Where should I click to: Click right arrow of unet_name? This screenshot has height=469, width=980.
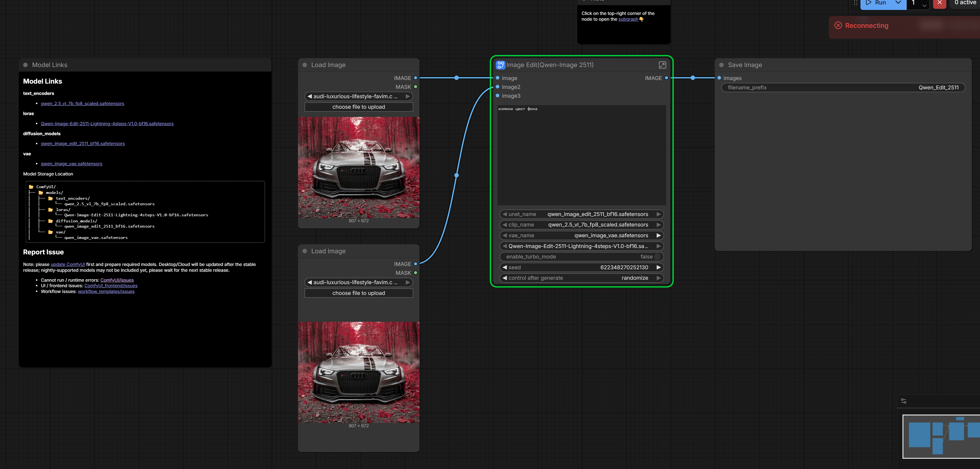[x=659, y=214]
